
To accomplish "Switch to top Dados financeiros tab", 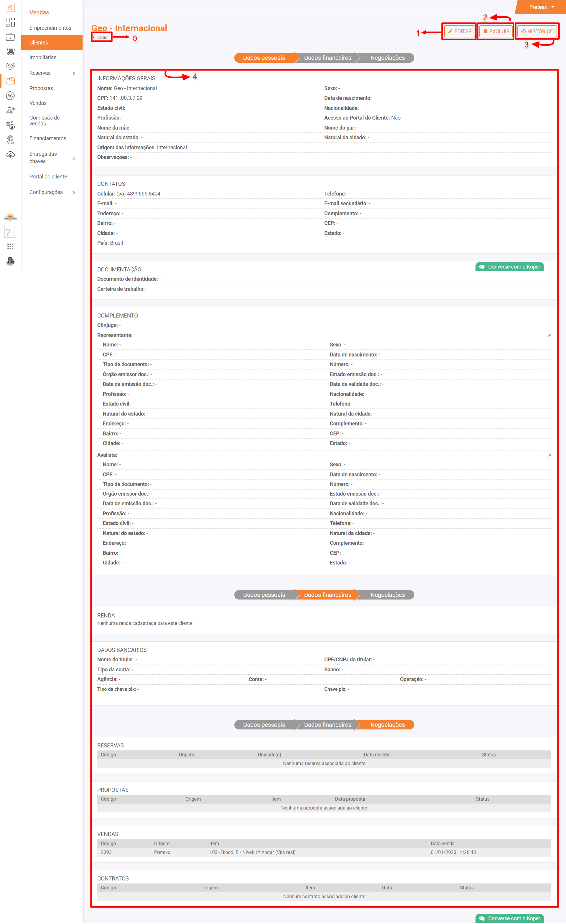I will coord(327,58).
